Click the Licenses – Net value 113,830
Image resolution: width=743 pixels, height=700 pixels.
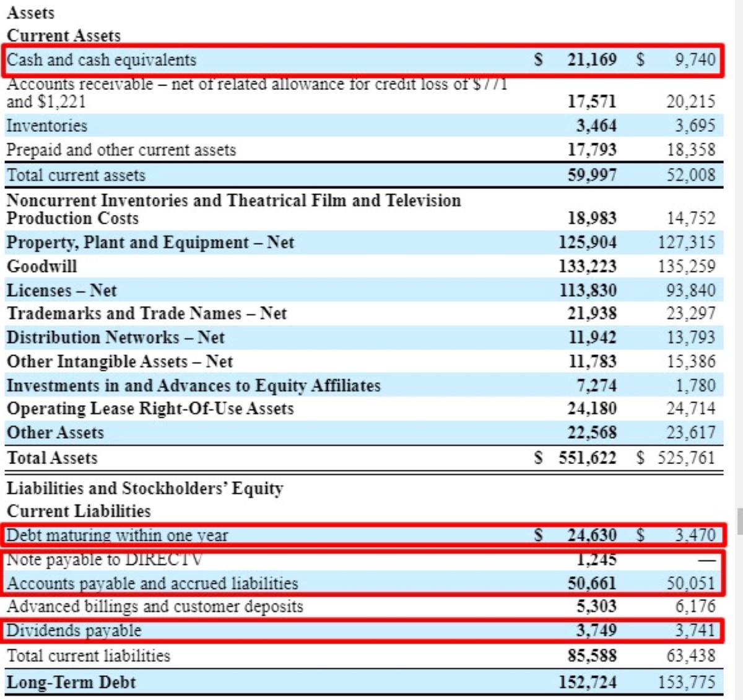pyautogui.click(x=588, y=291)
